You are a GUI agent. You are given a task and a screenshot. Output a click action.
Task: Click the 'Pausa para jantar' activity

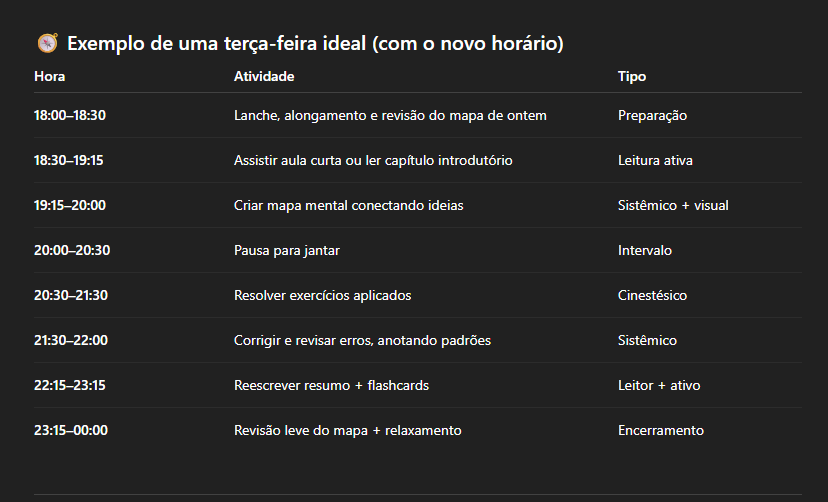pos(287,251)
